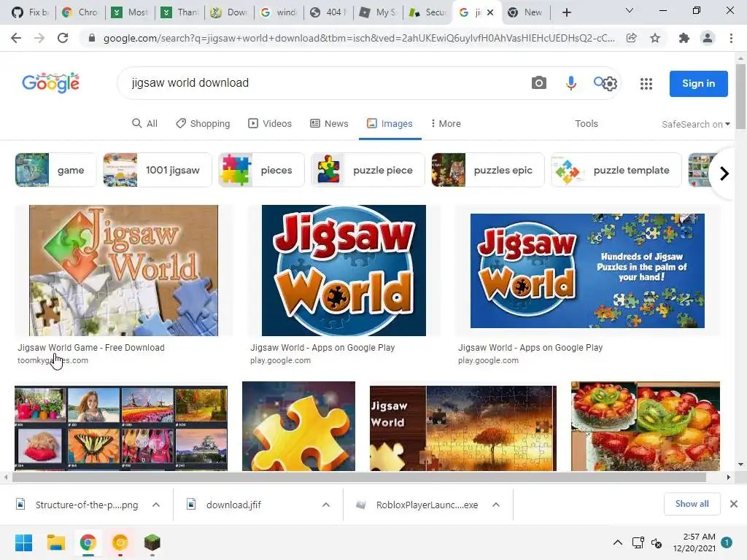
Task: Open quick settings gear in Google
Action: click(610, 84)
